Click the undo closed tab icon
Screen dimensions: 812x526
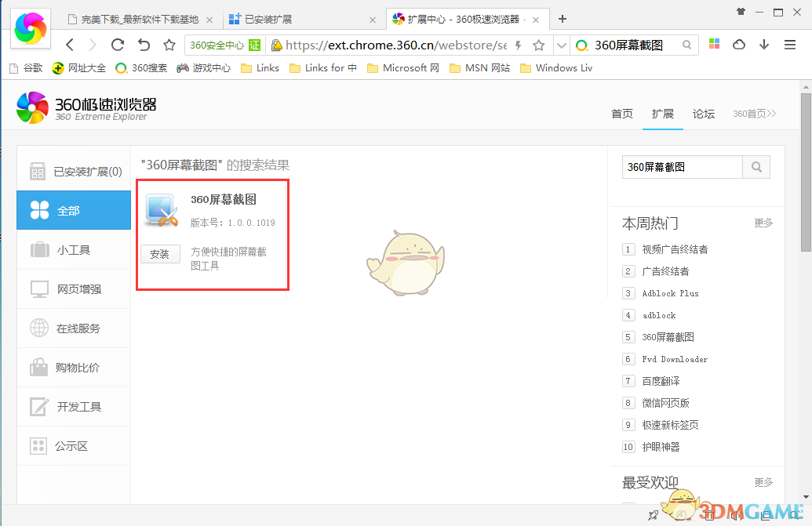pyautogui.click(x=144, y=45)
